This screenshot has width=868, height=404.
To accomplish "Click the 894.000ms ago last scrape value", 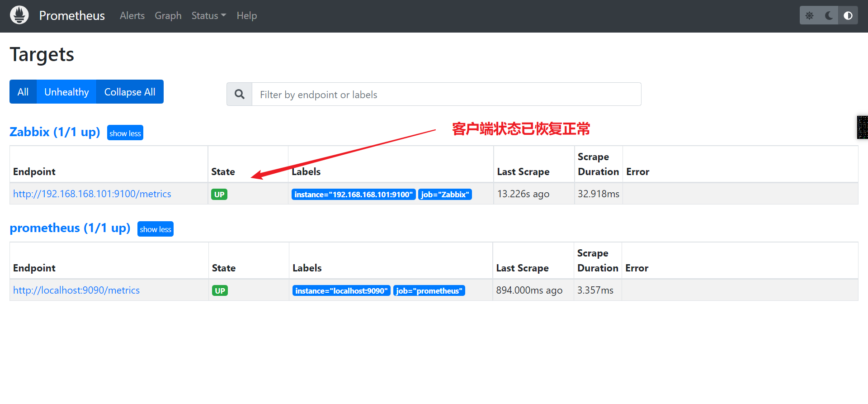I will 529,290.
